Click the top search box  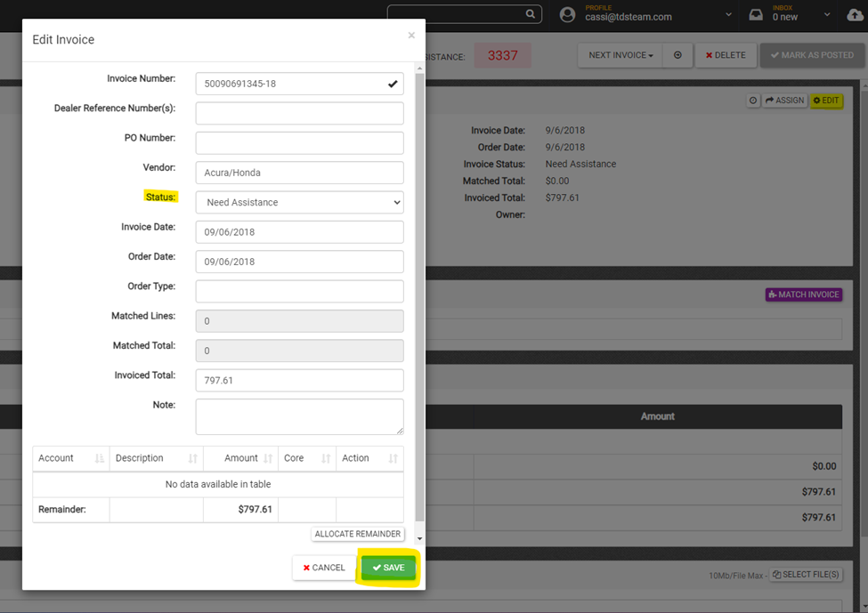tap(464, 14)
